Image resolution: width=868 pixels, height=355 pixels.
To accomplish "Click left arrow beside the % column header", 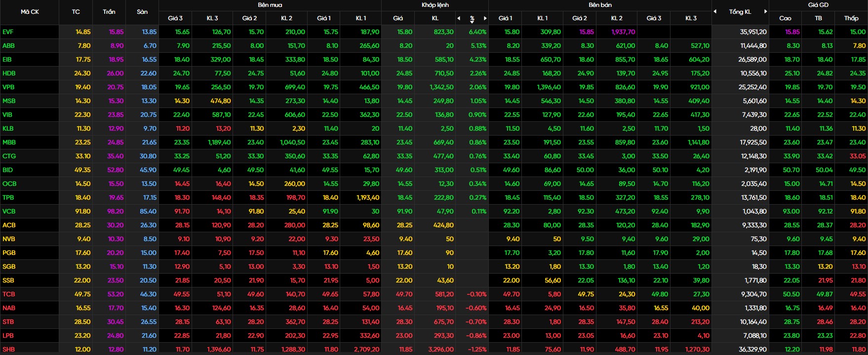I will [x=459, y=18].
